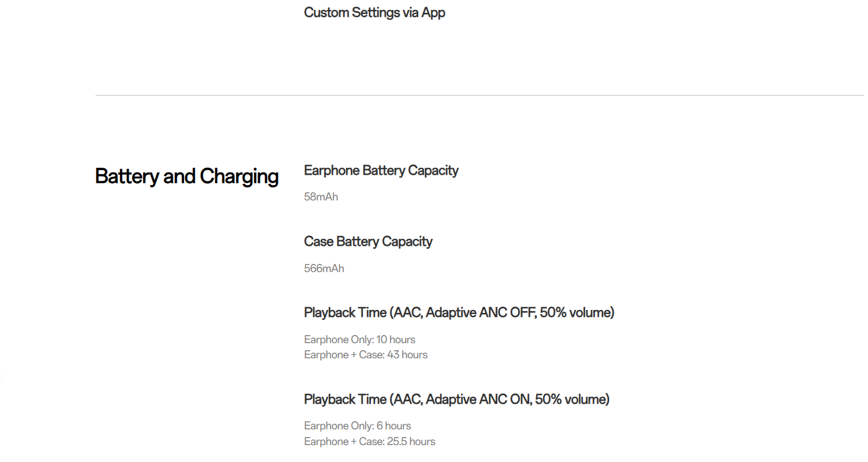
Task: Select the Battery and Charging section heading
Action: pos(186,176)
